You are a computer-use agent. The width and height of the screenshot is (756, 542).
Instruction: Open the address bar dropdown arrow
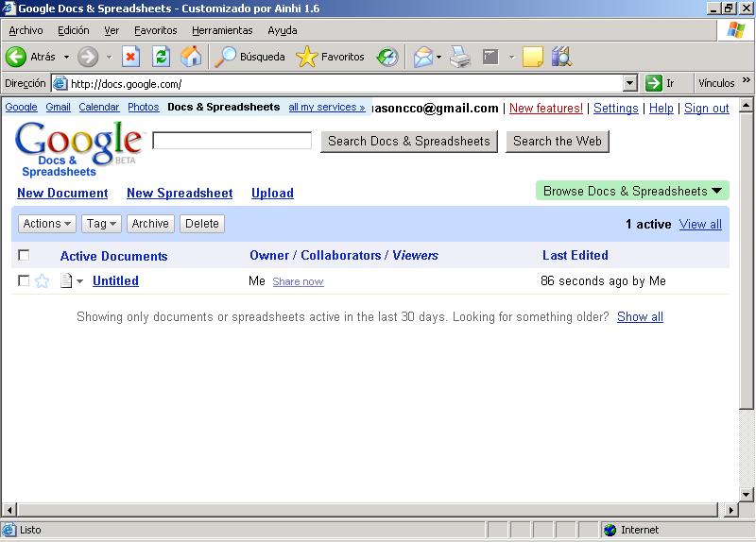click(629, 83)
